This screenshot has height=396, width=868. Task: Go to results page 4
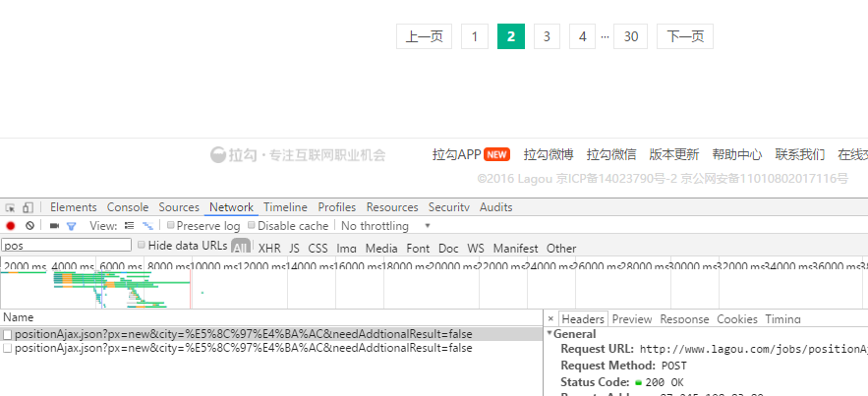click(582, 36)
